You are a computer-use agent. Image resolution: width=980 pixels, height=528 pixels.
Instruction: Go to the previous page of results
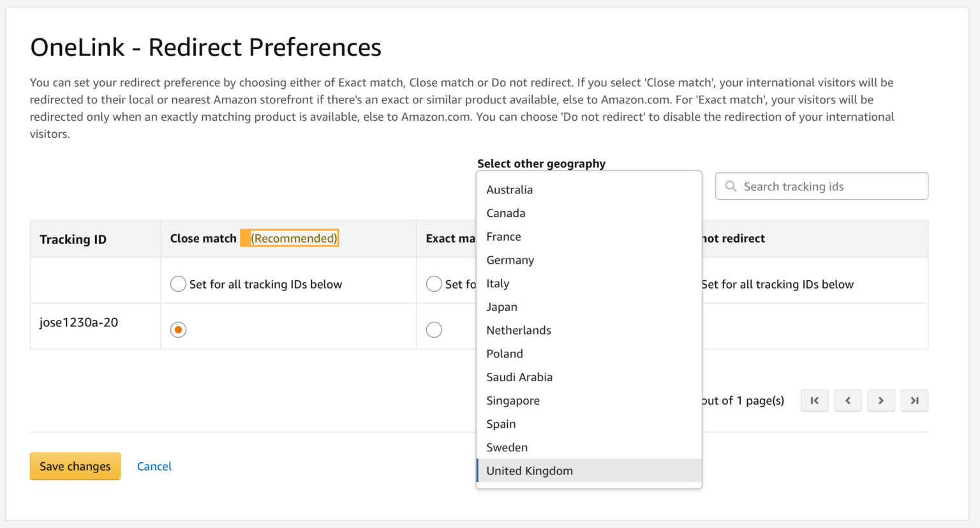[x=848, y=400]
